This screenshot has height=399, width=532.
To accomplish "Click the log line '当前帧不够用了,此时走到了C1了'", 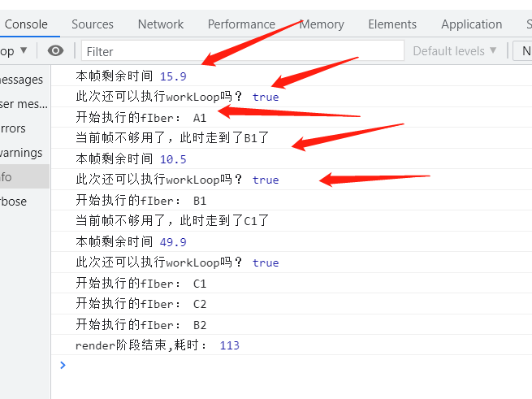I will 172,221.
